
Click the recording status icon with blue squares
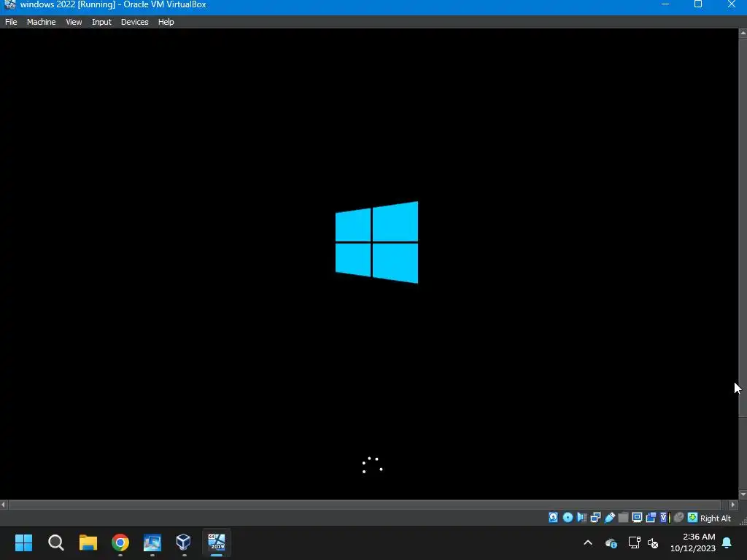coord(651,518)
